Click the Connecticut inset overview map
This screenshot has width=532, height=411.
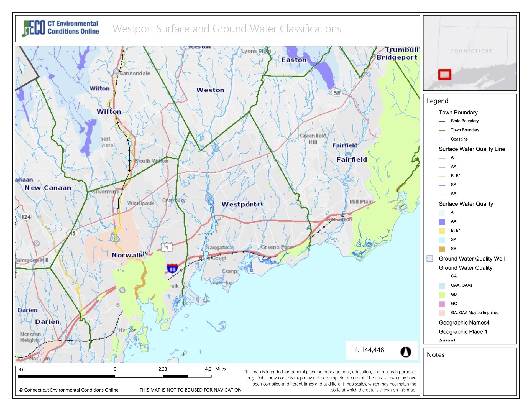[x=470, y=53]
